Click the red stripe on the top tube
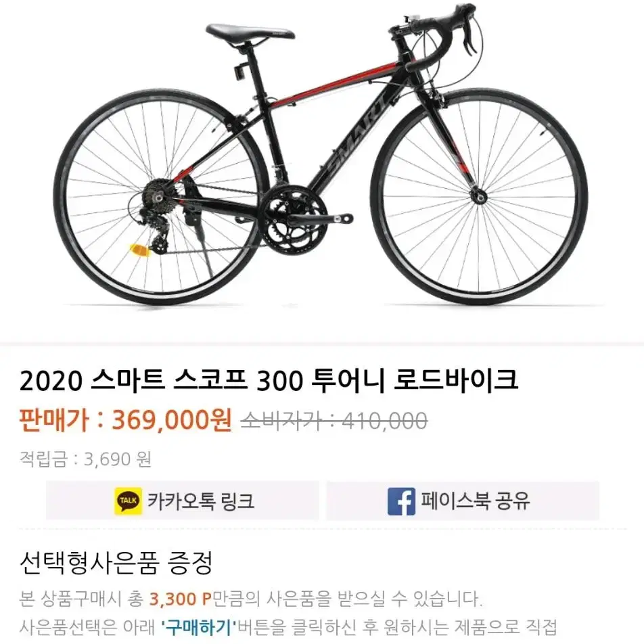 (337, 81)
